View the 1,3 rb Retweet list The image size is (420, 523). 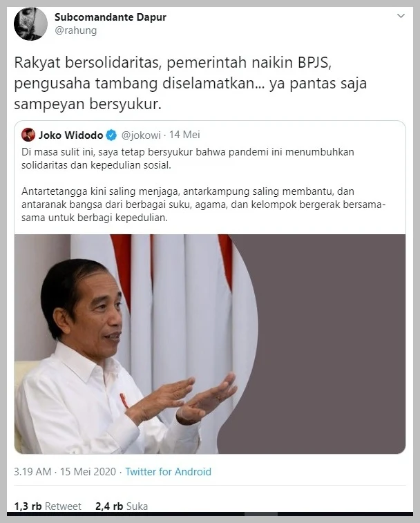(48, 506)
